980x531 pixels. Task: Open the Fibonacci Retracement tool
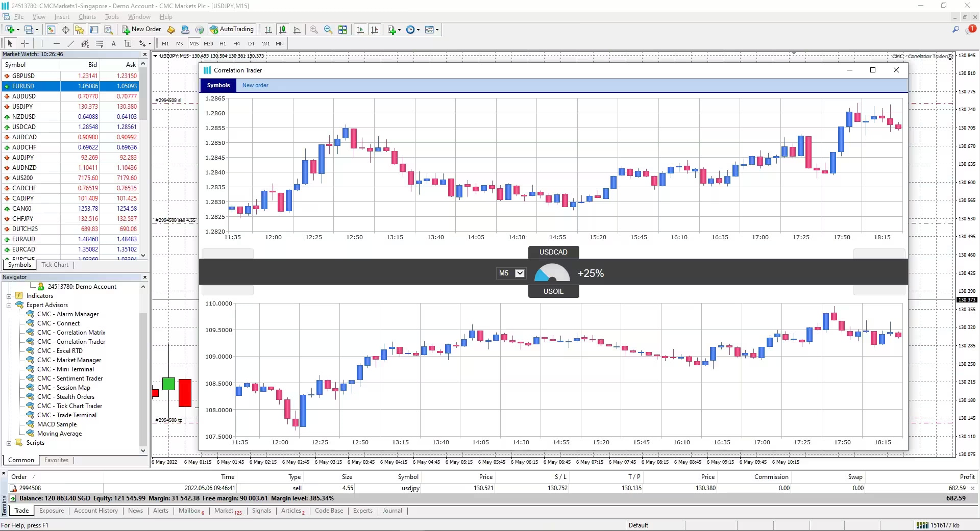84,43
